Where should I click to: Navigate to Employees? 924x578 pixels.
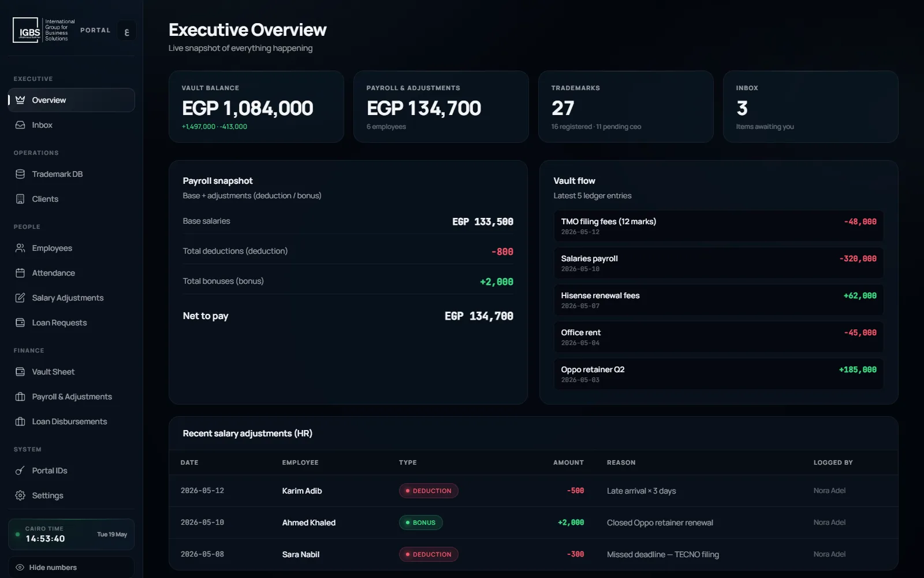pos(72,248)
